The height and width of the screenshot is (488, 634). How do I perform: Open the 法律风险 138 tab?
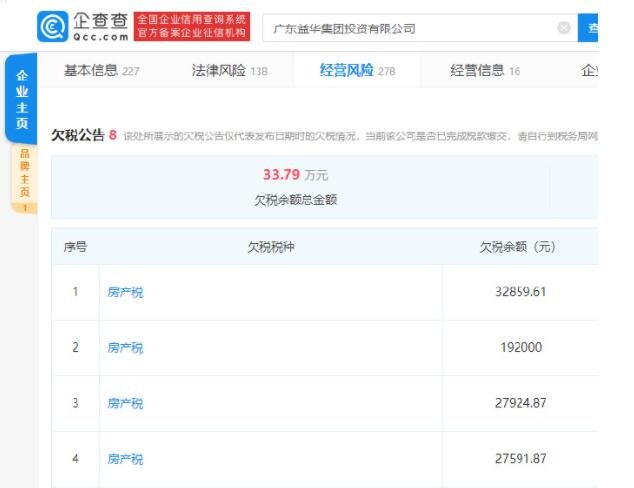point(229,71)
